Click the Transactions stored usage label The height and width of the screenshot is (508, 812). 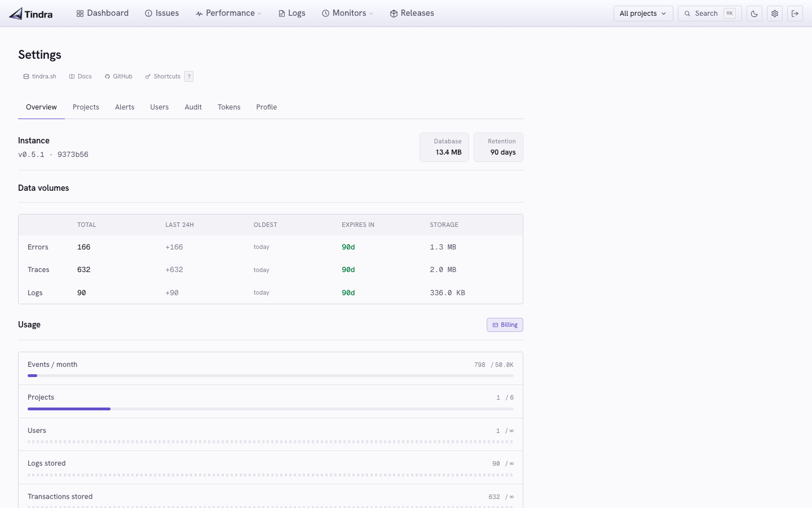(60, 497)
